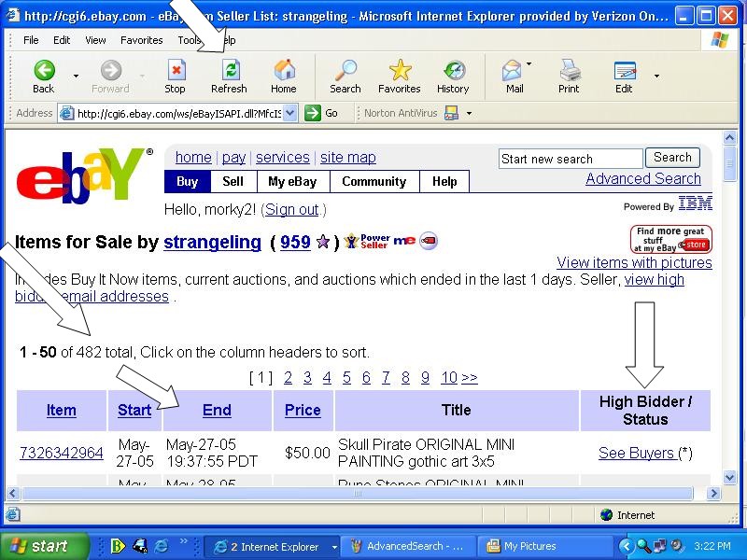Click the site map link
This screenshot has width=747, height=560.
(x=347, y=157)
